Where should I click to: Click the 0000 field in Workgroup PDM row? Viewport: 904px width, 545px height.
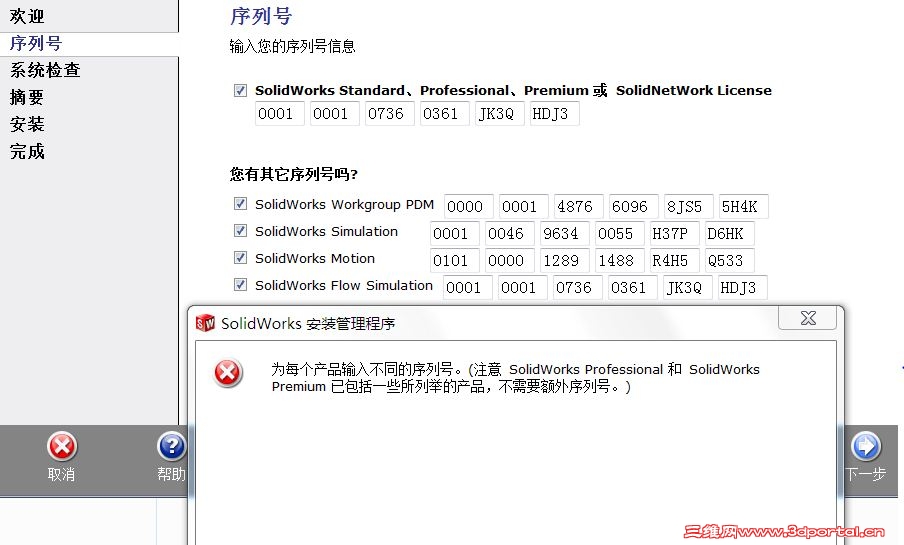point(469,206)
